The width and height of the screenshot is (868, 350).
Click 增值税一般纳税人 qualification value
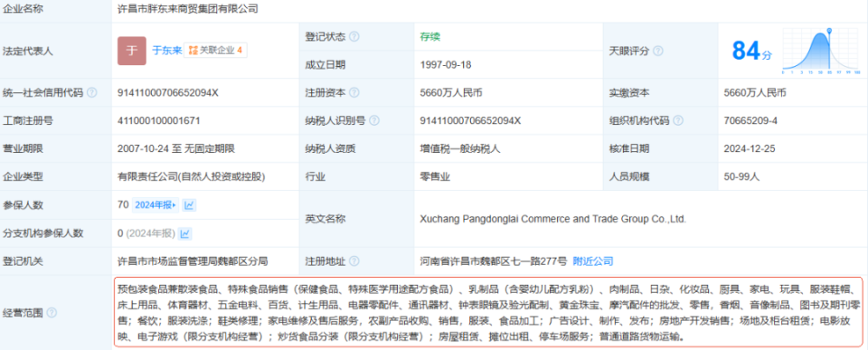[x=460, y=148]
